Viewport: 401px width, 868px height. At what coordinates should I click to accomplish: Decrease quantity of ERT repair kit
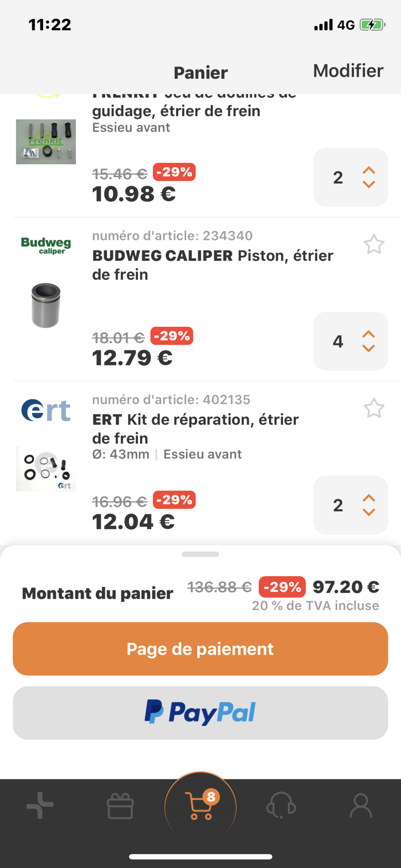[x=369, y=512]
